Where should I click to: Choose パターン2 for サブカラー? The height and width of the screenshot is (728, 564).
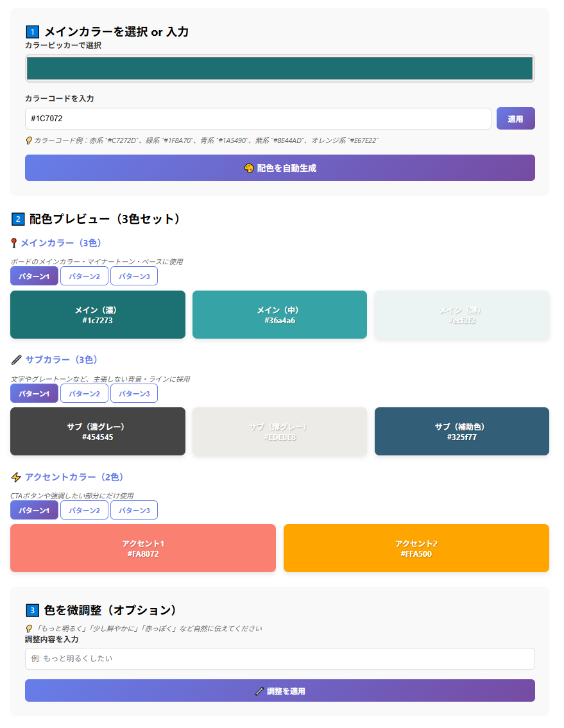point(84,393)
